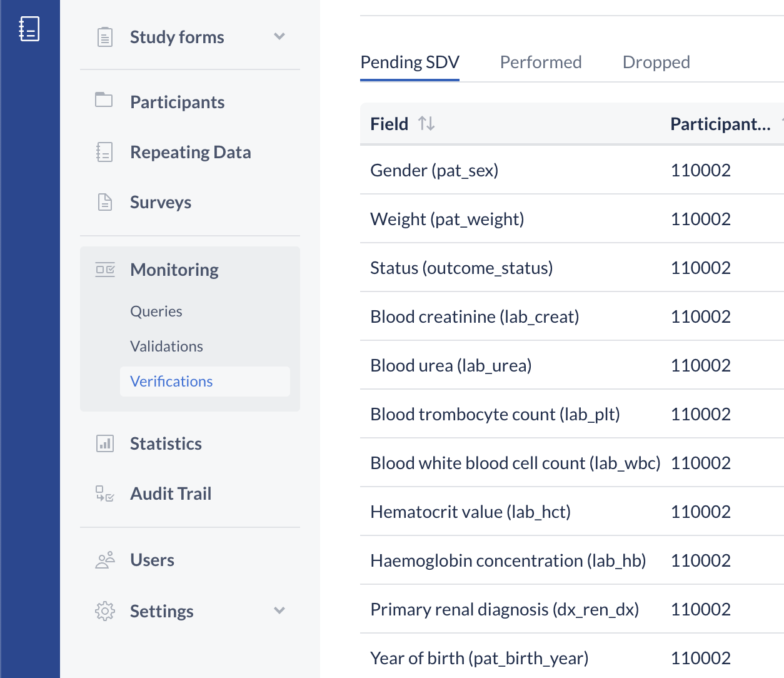Select the Pending SDV tab
Viewport: 784px width, 678px height.
click(x=410, y=62)
